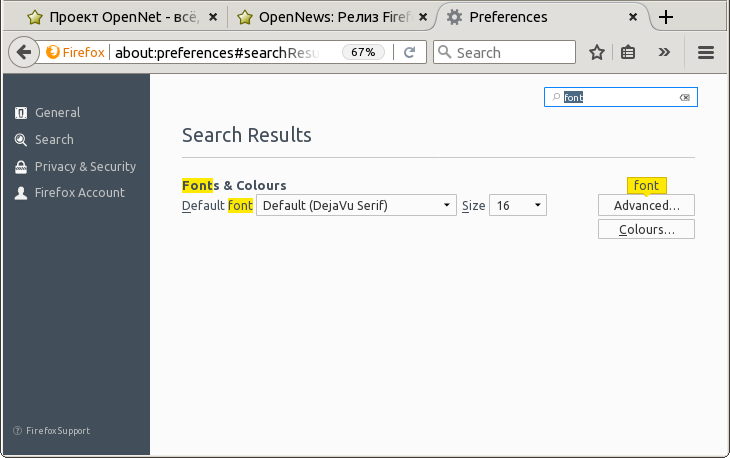
Task: Open the Advanced fonts dialog
Action: tap(646, 205)
